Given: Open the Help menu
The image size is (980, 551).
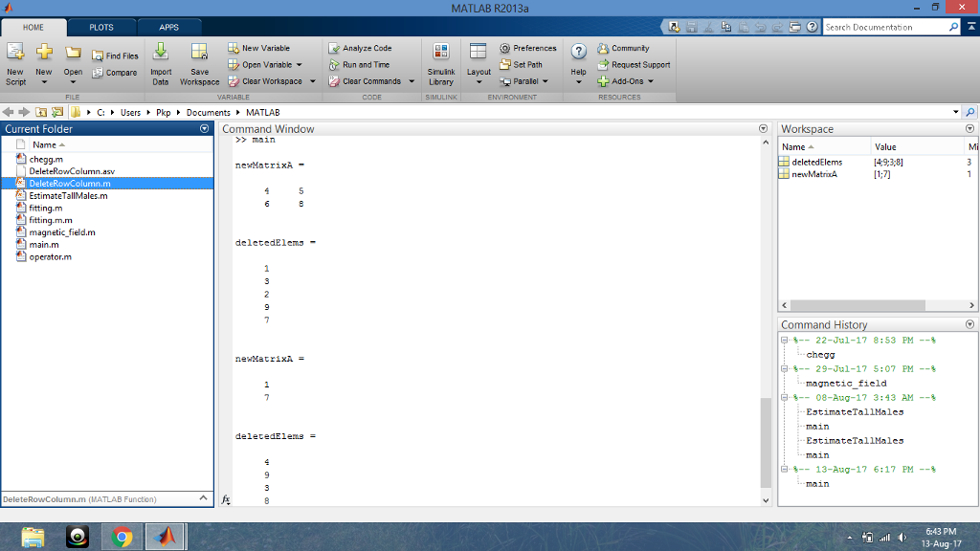Looking at the screenshot, I should 579,64.
